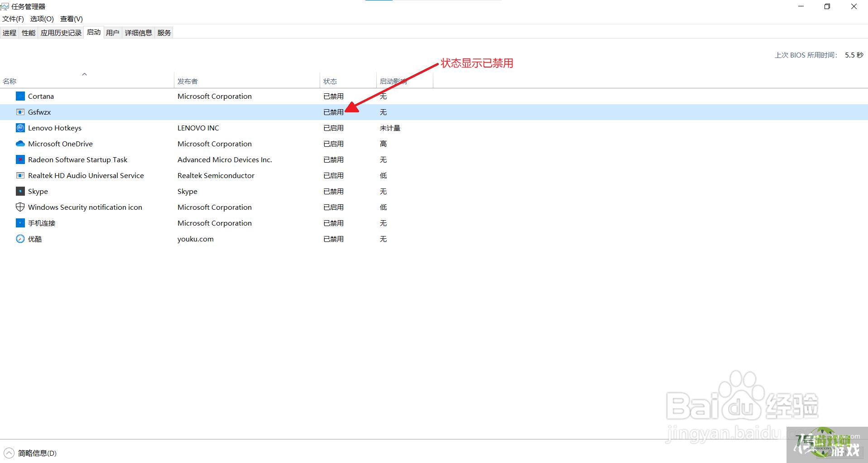The width and height of the screenshot is (868, 463).
Task: Click the 优酷 app icon
Action: point(20,239)
